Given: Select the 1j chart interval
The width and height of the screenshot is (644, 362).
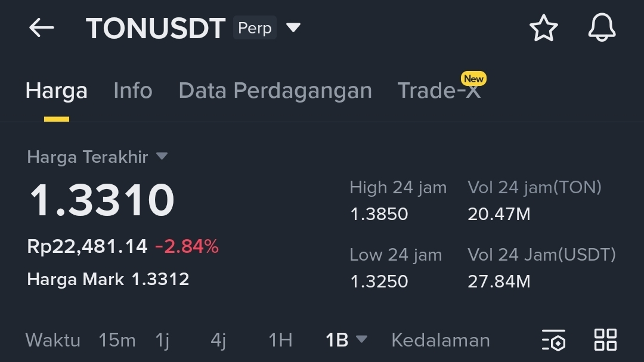Looking at the screenshot, I should [162, 341].
